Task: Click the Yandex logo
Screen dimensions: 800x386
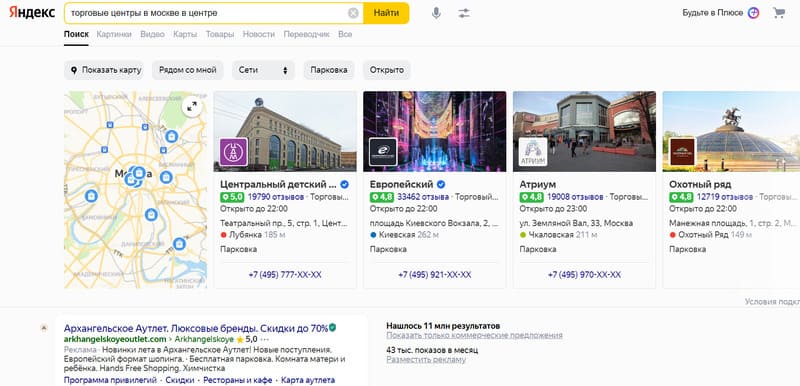Action: pos(32,13)
